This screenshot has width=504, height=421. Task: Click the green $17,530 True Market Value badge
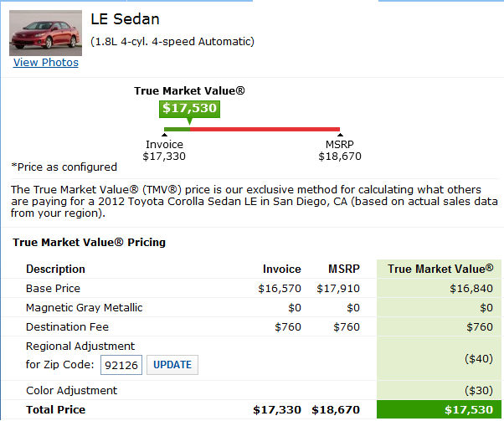[190, 108]
